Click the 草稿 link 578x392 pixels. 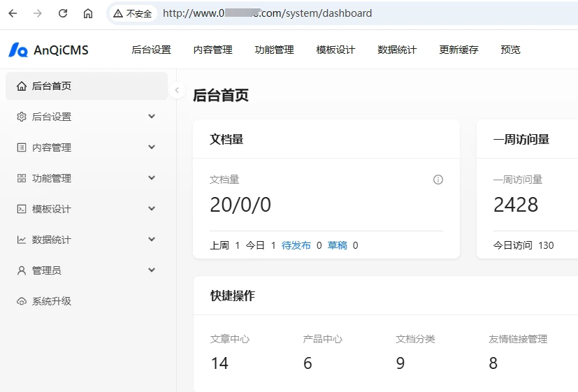pos(338,245)
